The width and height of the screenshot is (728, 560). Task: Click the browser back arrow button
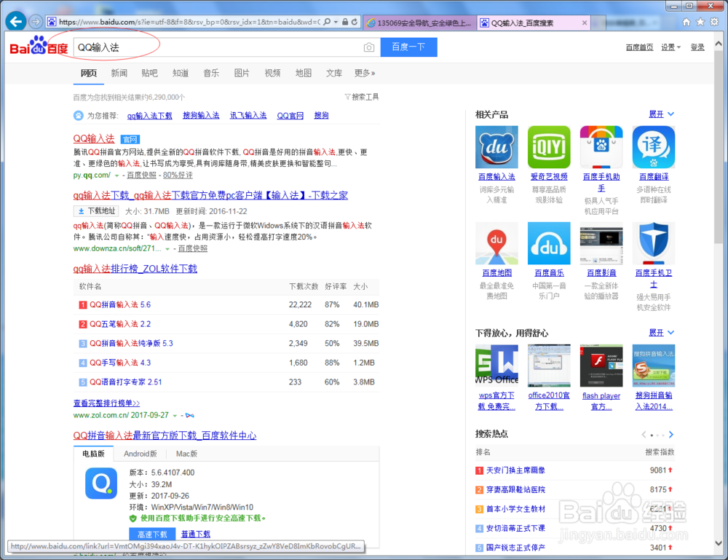point(16,21)
